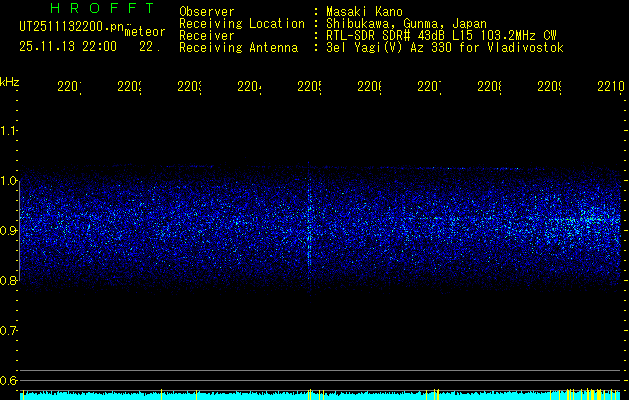This screenshot has width=629, height=400.
Task: Click the Receiving Antenna label
Action: pyautogui.click(x=239, y=48)
